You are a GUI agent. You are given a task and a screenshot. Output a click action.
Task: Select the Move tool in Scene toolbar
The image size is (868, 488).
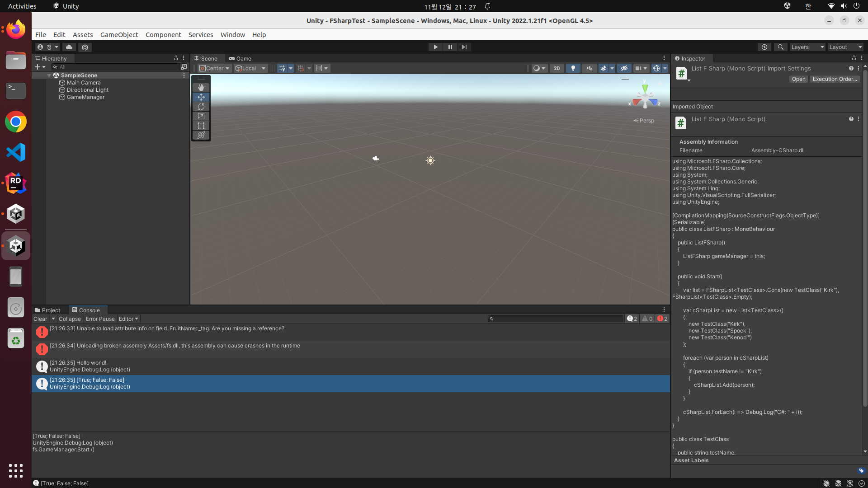pyautogui.click(x=201, y=97)
